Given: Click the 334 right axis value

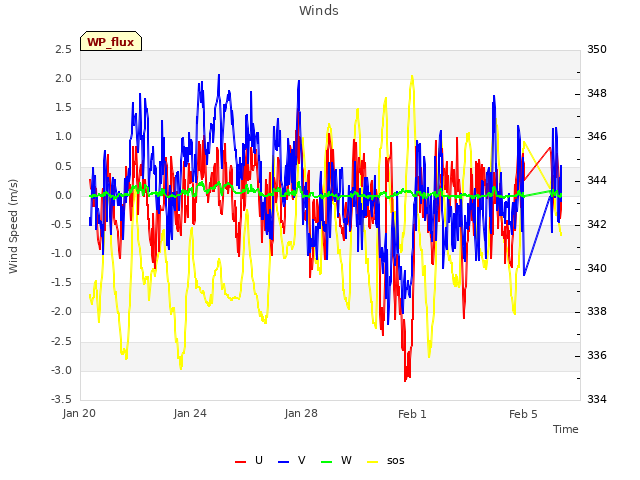Looking at the screenshot, I should (597, 399).
